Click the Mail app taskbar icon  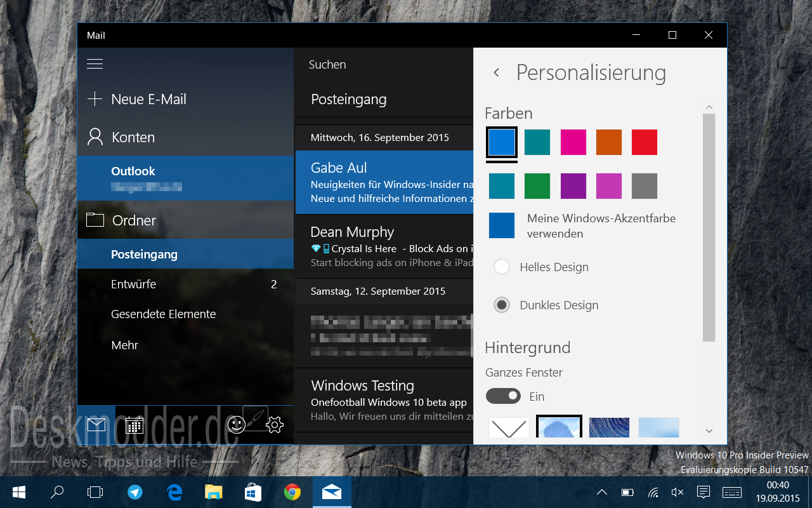[332, 492]
